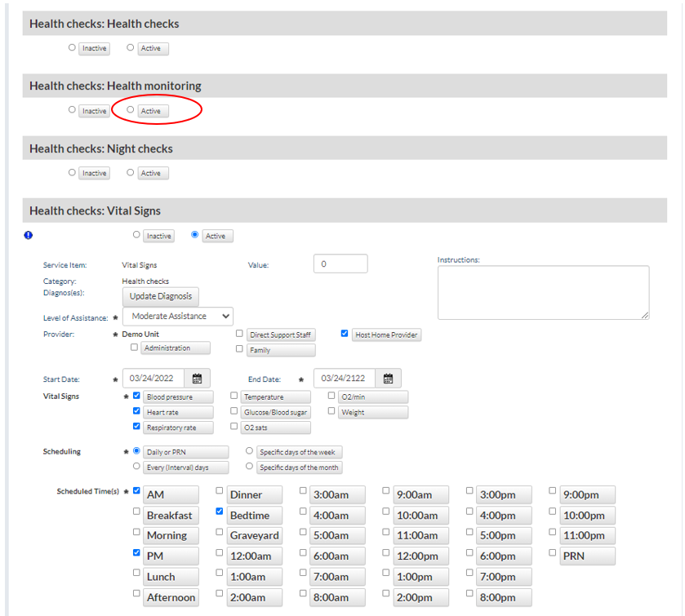The image size is (685, 616).
Task: Open the End Date calendar picker
Action: point(388,379)
